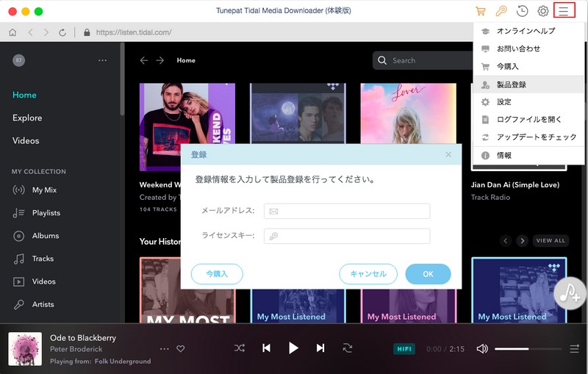Viewport: 588px width, 374px height.
Task: Open My Mix in collection
Action: pos(35,190)
